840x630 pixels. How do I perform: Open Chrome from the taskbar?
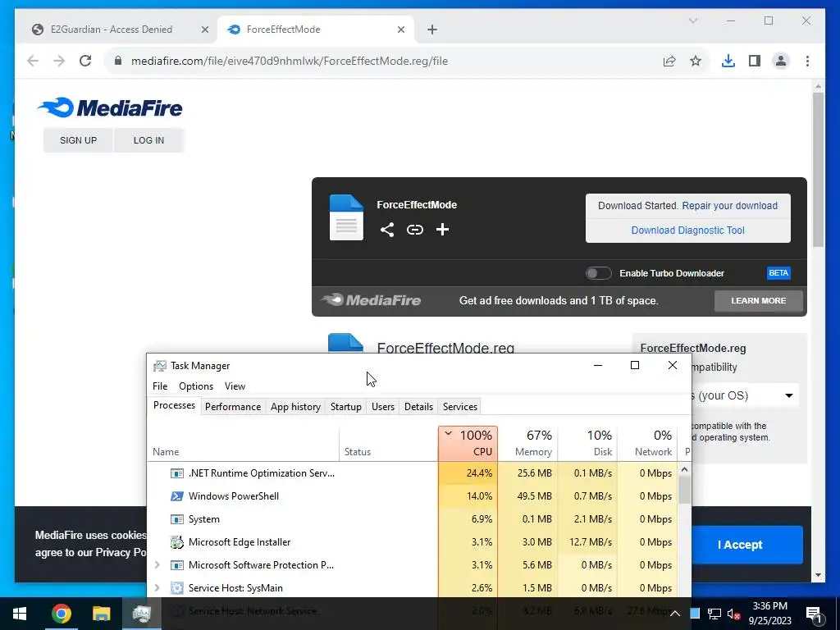click(61, 614)
